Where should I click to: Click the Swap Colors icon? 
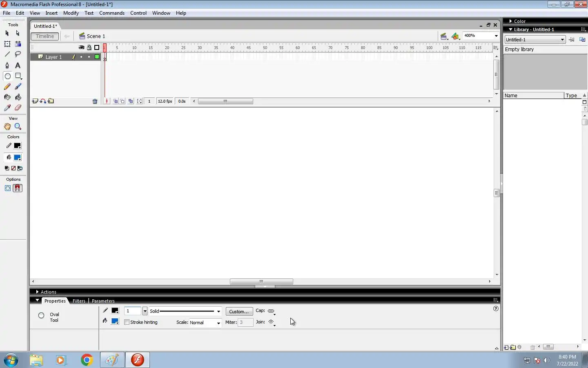pos(20,168)
